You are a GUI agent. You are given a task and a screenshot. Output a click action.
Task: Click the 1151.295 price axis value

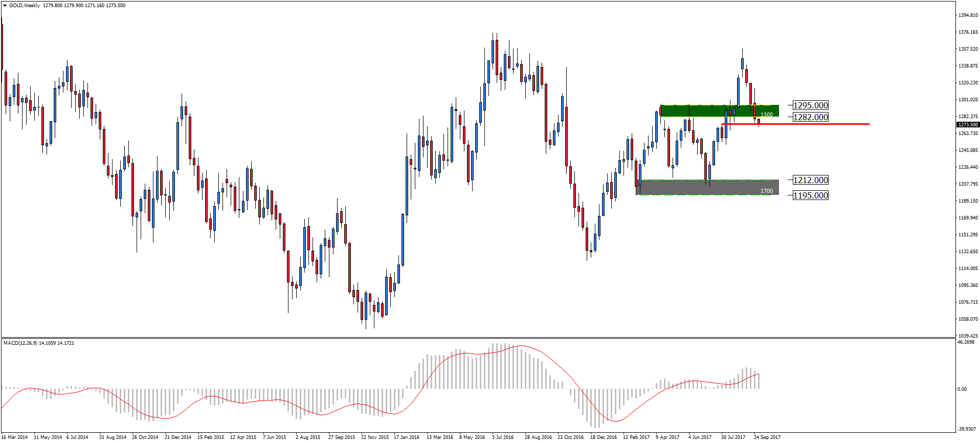(968, 235)
